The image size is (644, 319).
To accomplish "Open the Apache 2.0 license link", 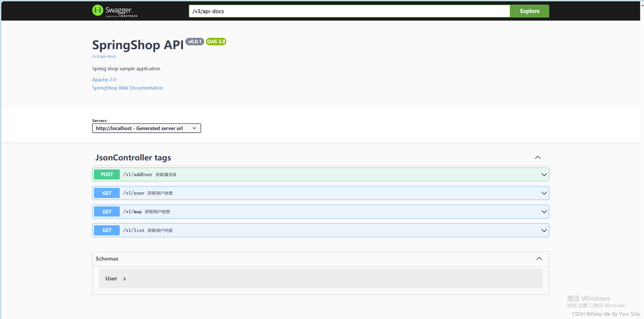I will [x=104, y=80].
